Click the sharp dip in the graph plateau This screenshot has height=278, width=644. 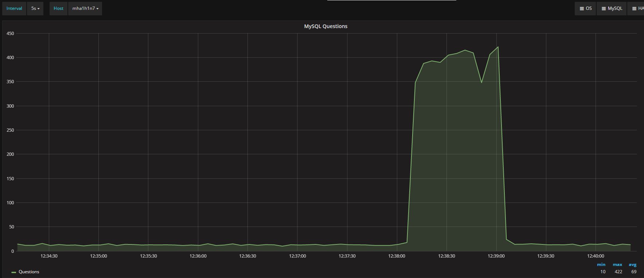click(x=481, y=82)
